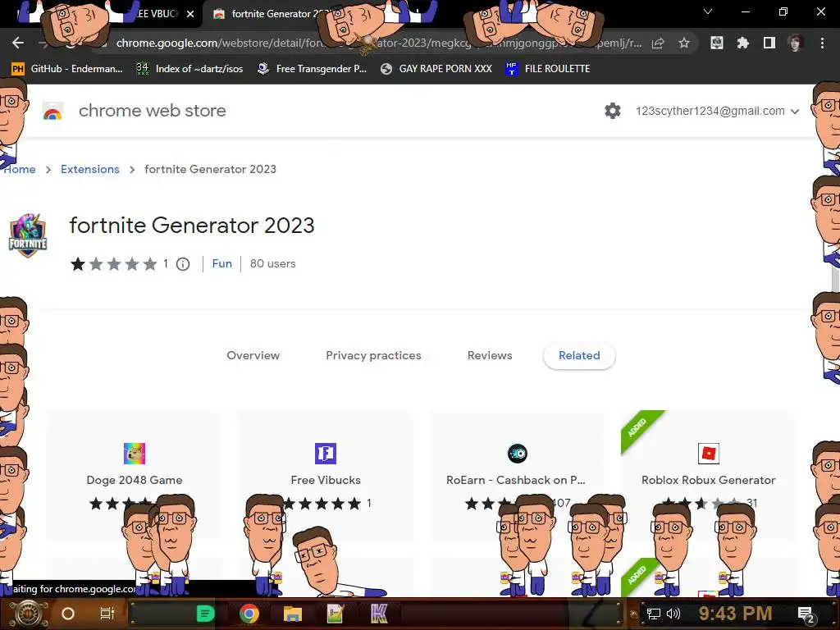The image size is (840, 630).
Task: Open the Roblox Robux Generator icon
Action: pos(708,453)
